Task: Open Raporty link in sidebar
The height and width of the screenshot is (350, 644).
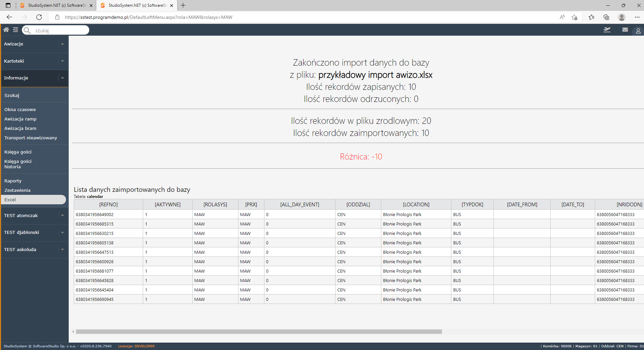Action: [x=13, y=181]
